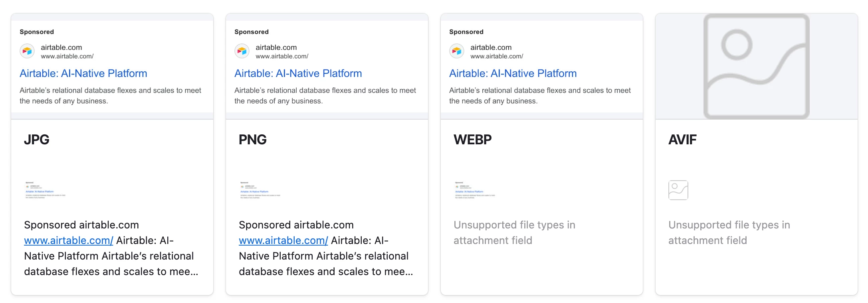
Task: Open the small attachment thumbnail in the JPG card
Action: [45, 190]
